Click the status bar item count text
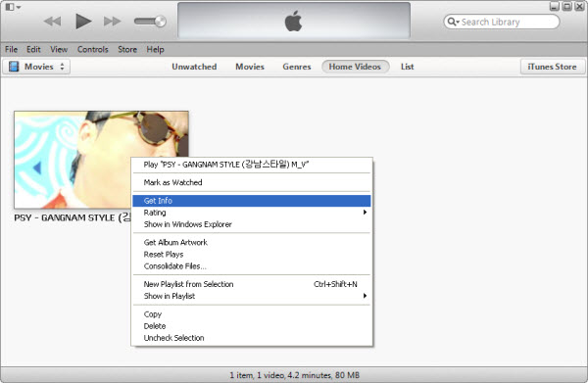588x383 pixels. click(x=294, y=375)
